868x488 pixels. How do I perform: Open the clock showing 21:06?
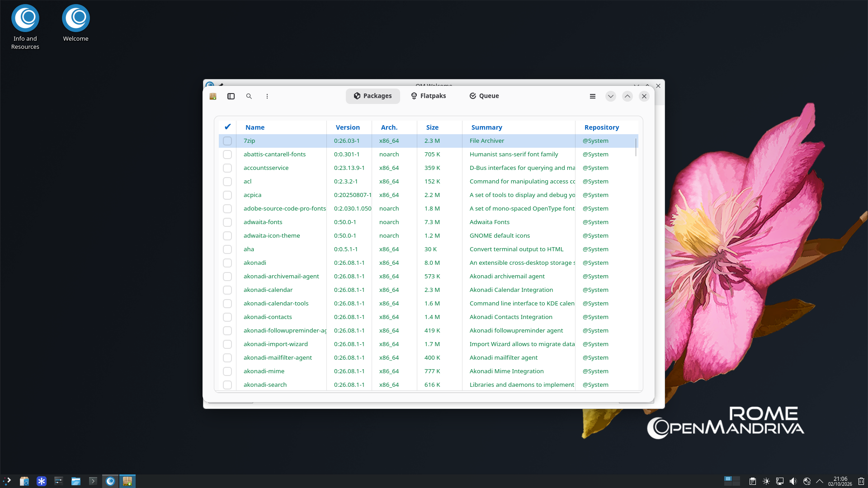click(x=840, y=481)
